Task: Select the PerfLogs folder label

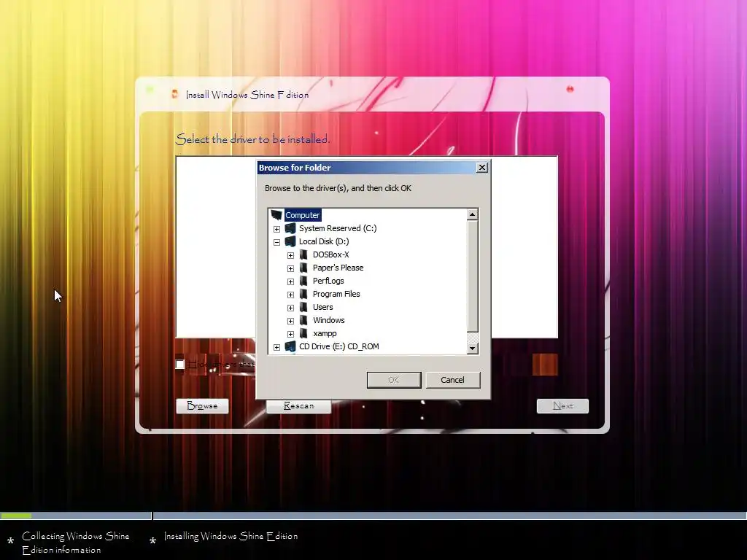Action: [x=328, y=281]
